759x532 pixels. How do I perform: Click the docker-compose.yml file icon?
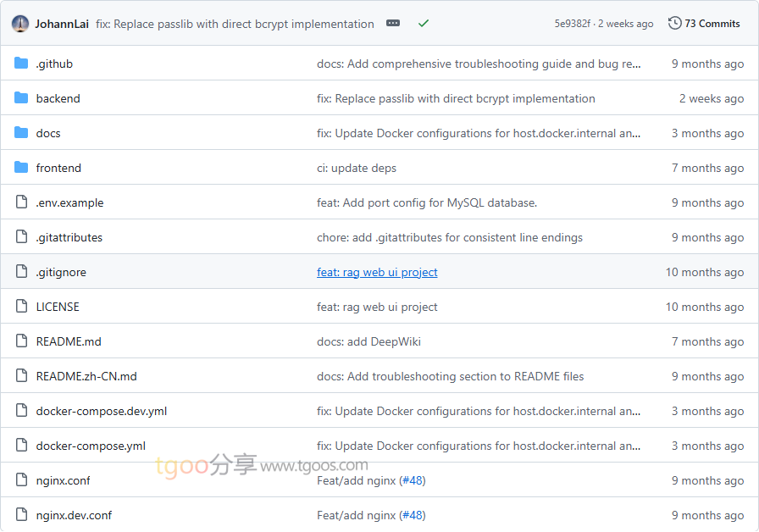tap(21, 446)
